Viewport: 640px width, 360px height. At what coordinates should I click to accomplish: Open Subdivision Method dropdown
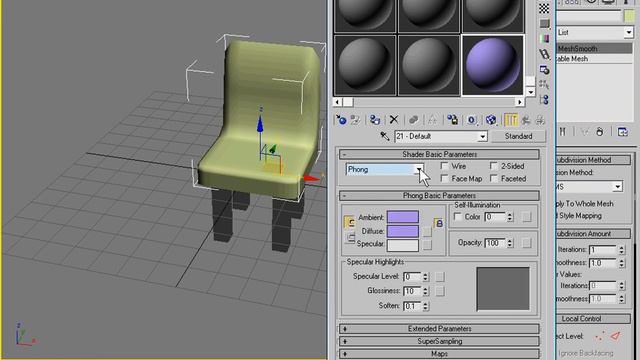point(618,187)
